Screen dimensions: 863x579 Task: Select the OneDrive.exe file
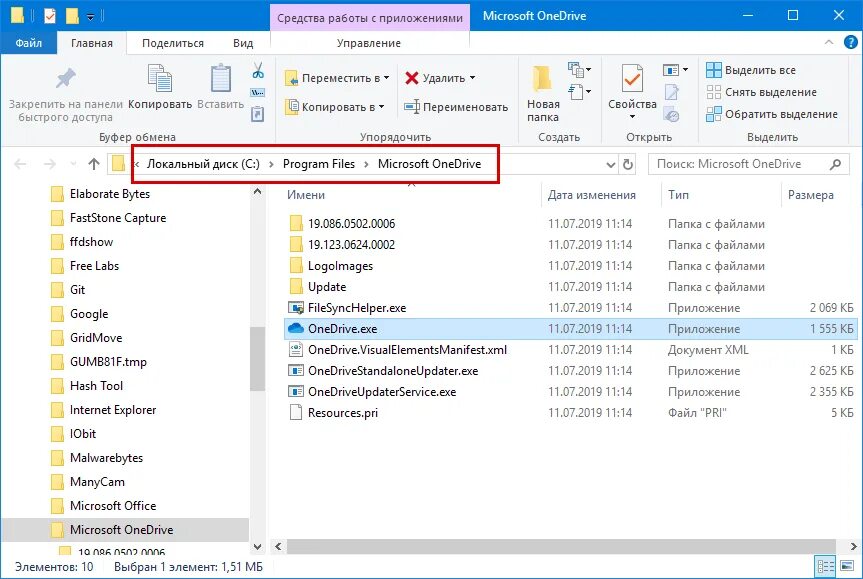click(x=571, y=329)
